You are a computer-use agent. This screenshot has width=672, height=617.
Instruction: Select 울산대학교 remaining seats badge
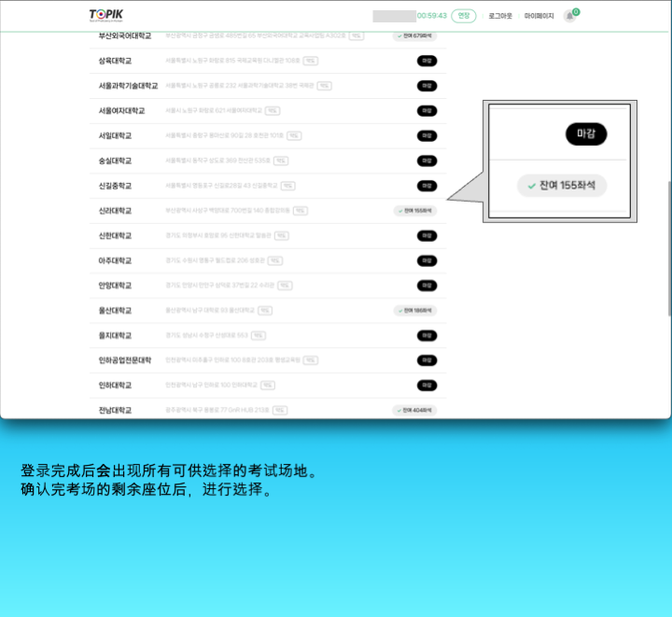pyautogui.click(x=414, y=311)
